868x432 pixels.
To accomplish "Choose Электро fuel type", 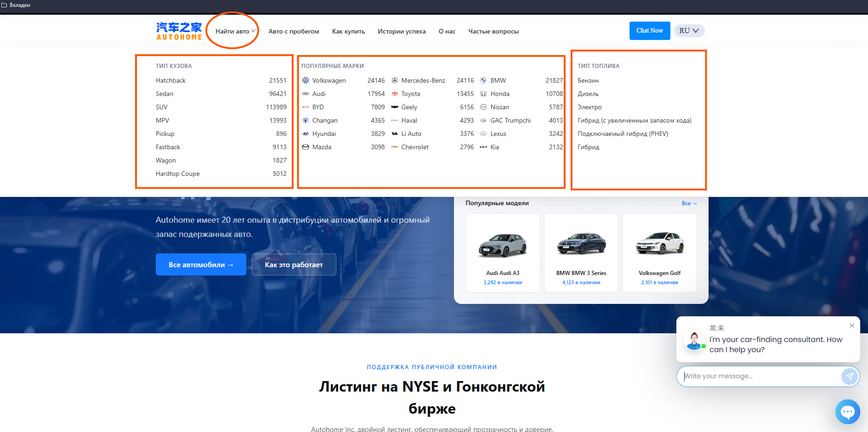I will point(590,107).
